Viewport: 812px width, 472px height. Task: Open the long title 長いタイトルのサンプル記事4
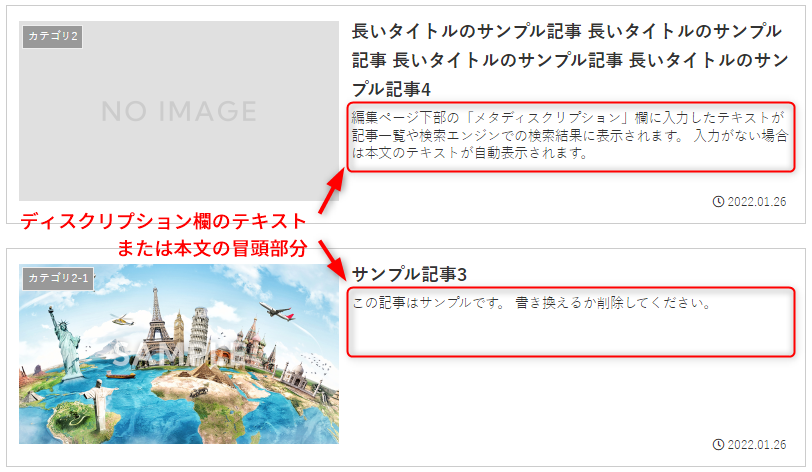tap(570, 60)
